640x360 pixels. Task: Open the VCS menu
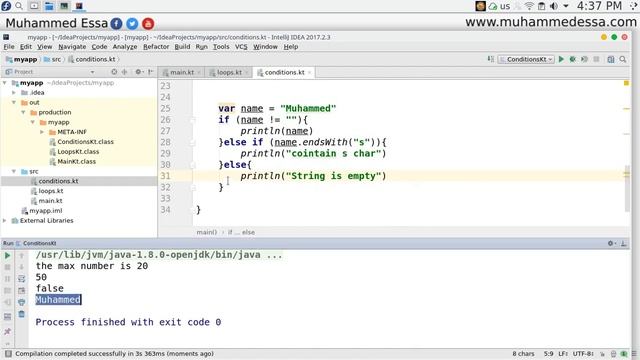click(x=241, y=47)
